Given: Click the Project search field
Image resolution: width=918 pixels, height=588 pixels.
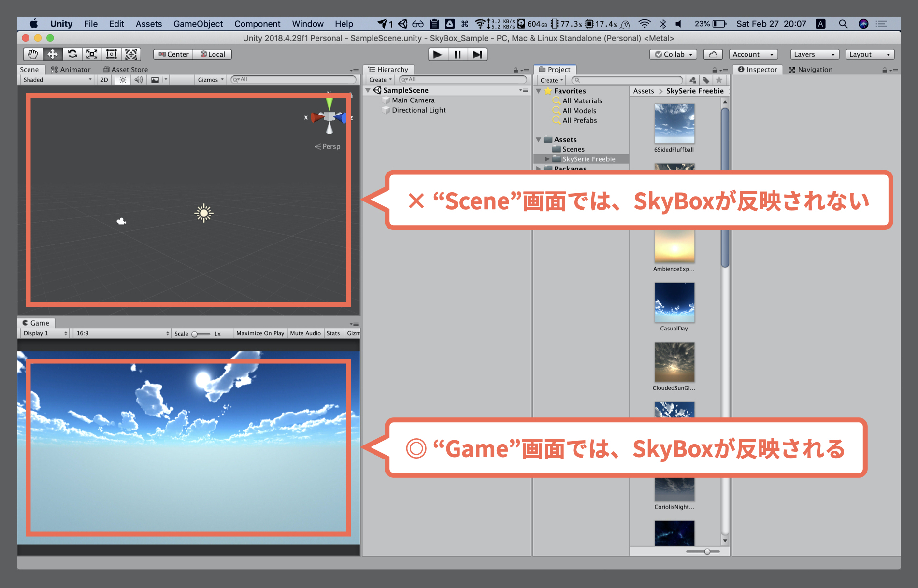Looking at the screenshot, I should click(627, 80).
